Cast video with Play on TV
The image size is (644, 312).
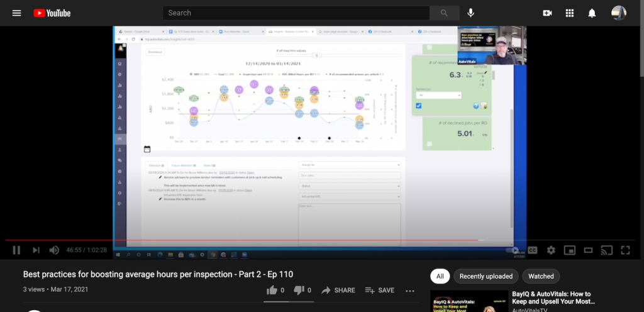(x=607, y=250)
